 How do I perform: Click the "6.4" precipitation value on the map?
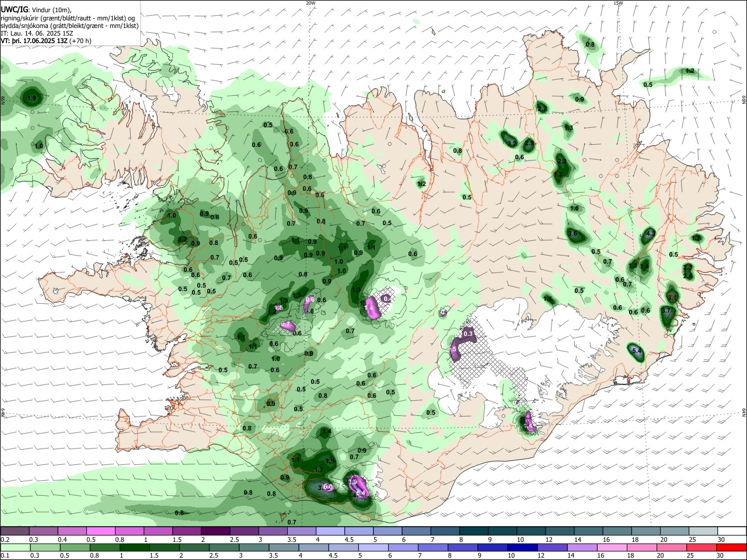pos(361,494)
